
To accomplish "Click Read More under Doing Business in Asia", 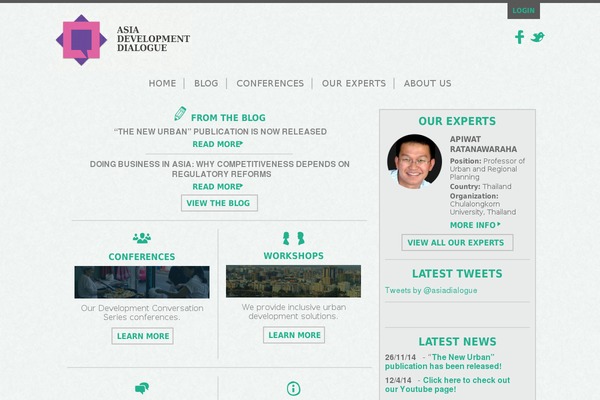I will click(x=217, y=187).
